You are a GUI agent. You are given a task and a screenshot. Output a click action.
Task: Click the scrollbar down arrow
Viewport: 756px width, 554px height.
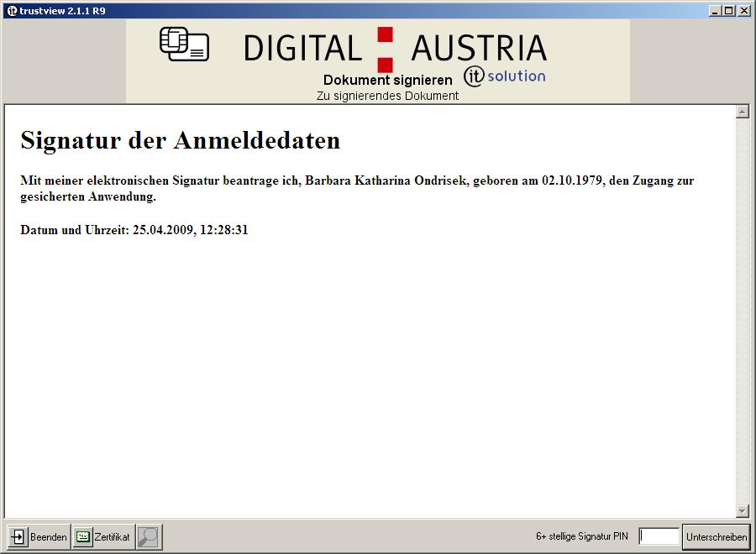[x=742, y=510]
